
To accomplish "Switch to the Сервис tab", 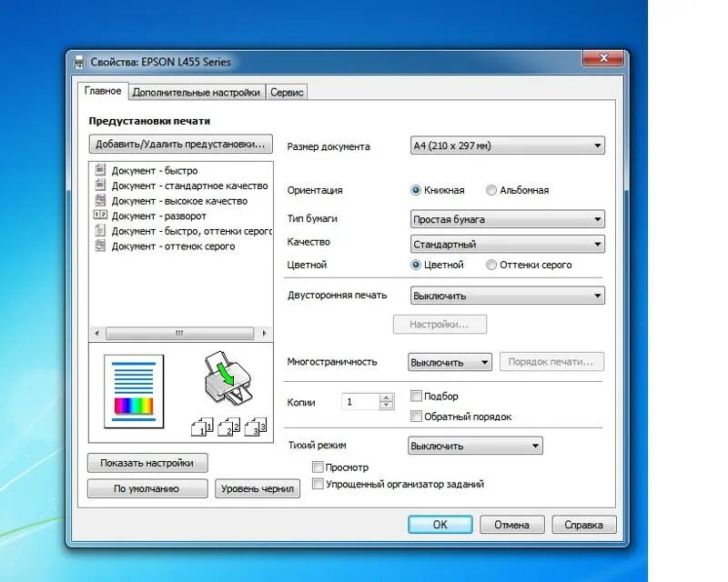I will point(287,93).
